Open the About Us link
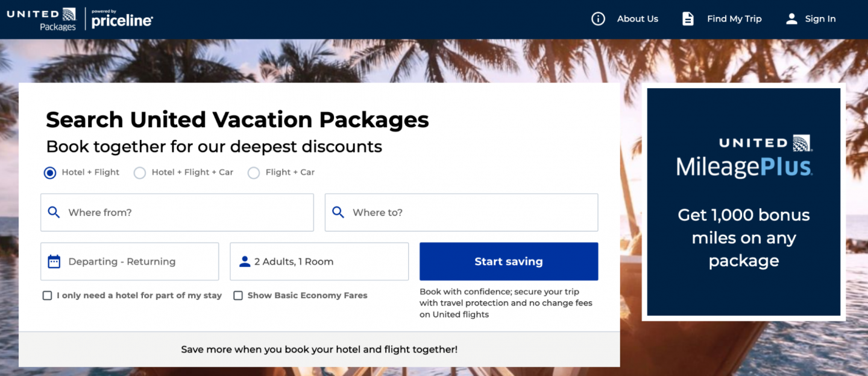 tap(637, 19)
